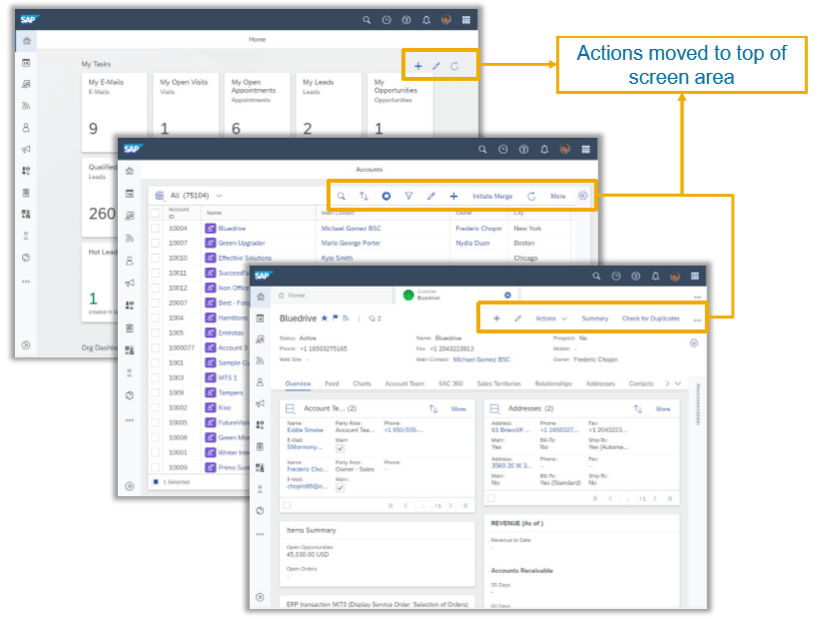This screenshot has height=619, width=820.
Task: Click sort icon in Addresses card
Action: (637, 409)
